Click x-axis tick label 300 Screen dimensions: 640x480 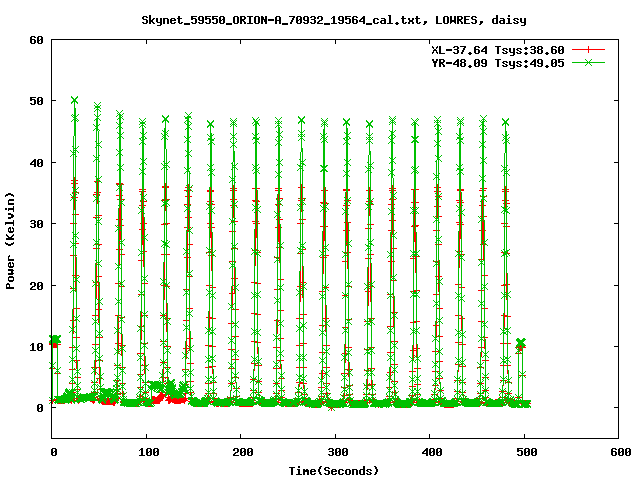tap(338, 452)
